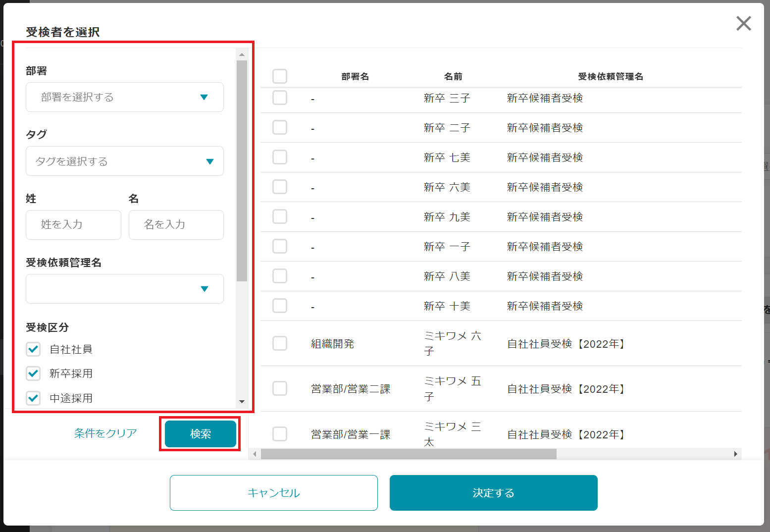Click the 名を入力 text field
Screen dimensions: 770x532
[x=176, y=225]
